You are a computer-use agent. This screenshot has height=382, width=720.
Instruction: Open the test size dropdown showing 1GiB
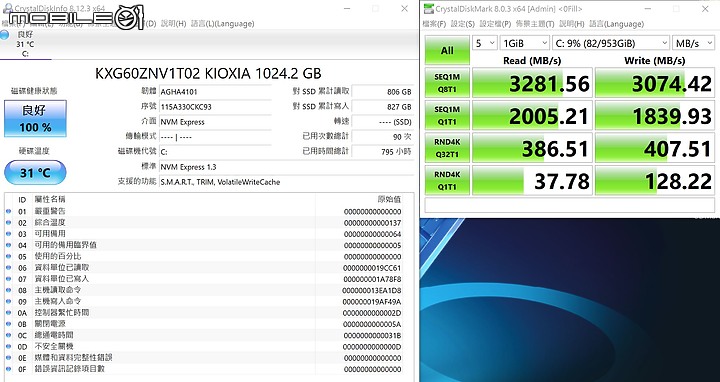click(x=524, y=43)
